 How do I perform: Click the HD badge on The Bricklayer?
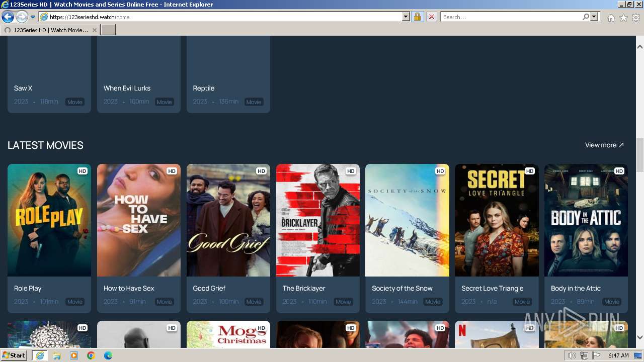(351, 171)
